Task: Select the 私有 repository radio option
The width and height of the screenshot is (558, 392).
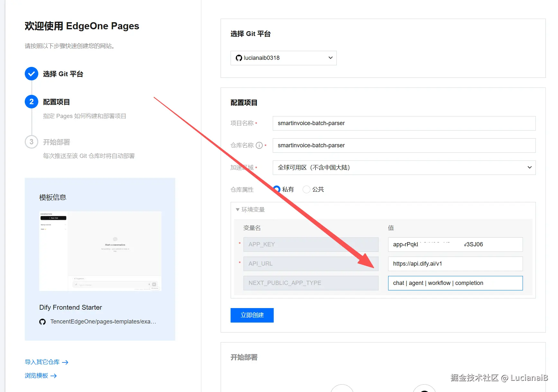Action: pos(277,189)
